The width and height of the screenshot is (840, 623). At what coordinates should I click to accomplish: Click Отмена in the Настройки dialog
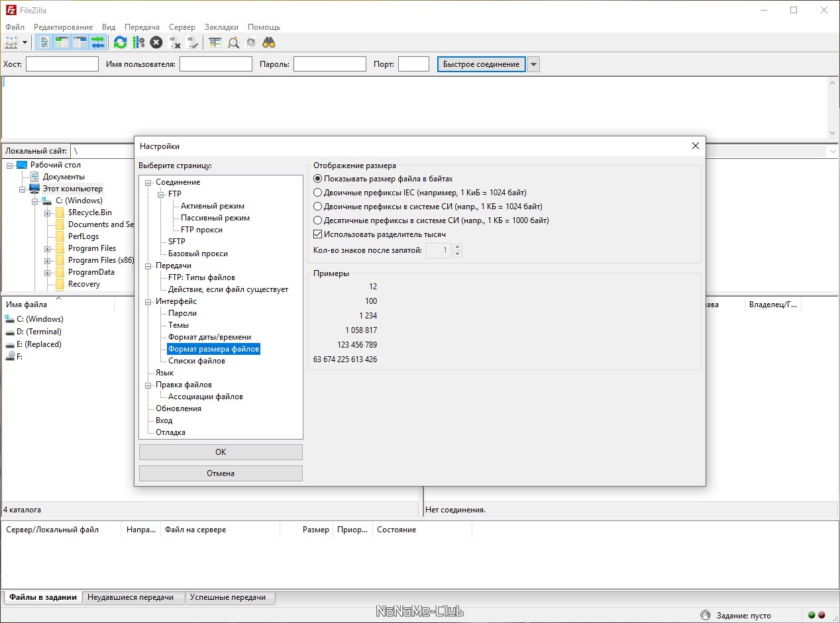221,473
